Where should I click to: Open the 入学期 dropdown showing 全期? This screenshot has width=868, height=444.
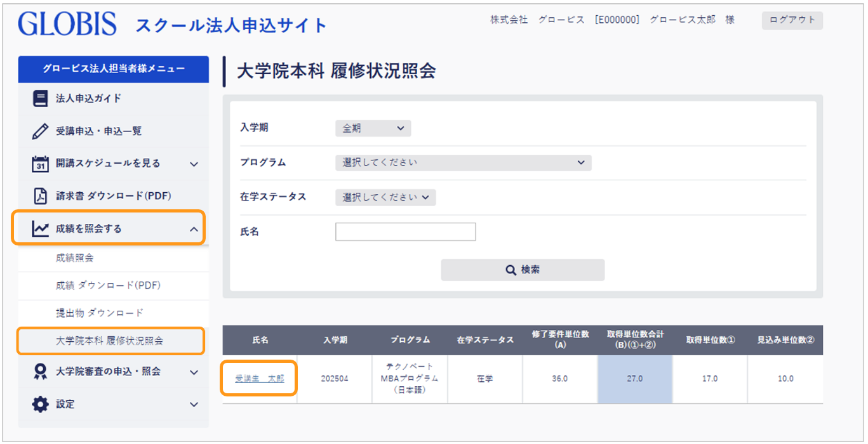pyautogui.click(x=373, y=128)
